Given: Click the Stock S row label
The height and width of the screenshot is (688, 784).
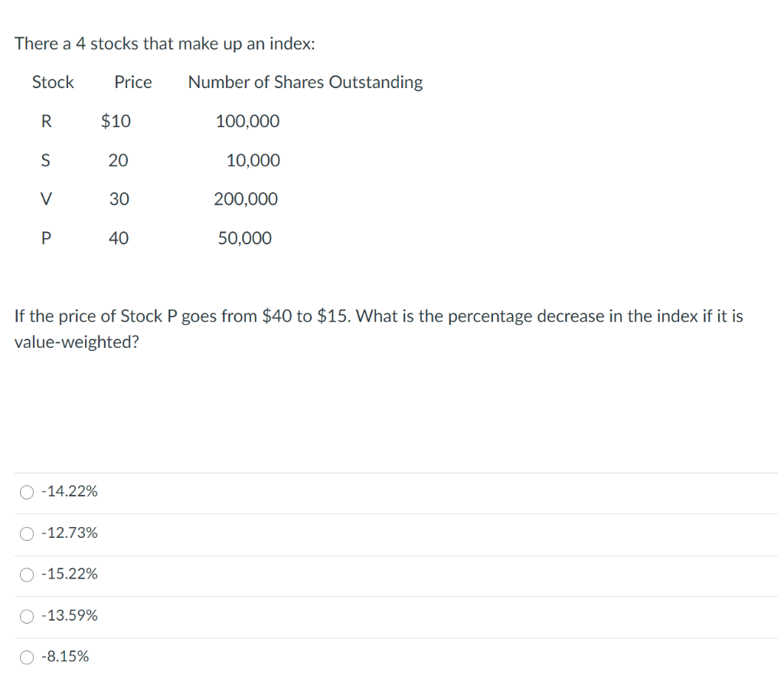Looking at the screenshot, I should 46,161.
